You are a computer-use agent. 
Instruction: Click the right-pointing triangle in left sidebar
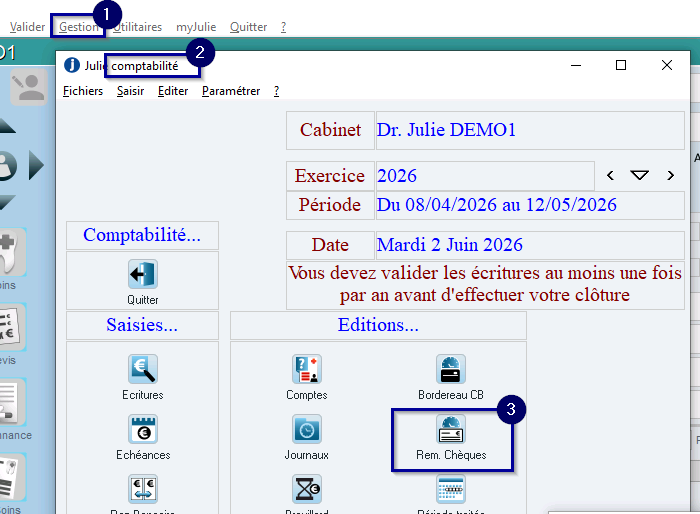pyautogui.click(x=36, y=165)
